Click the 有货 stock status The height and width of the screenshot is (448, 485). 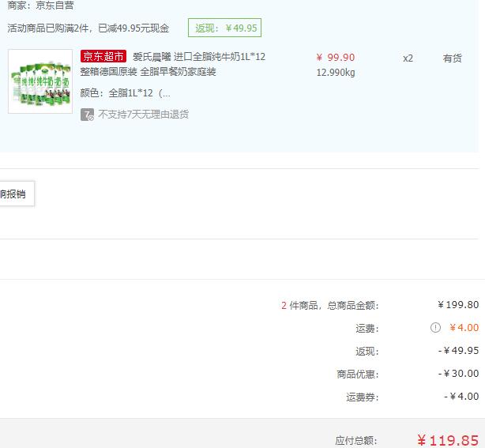452,58
